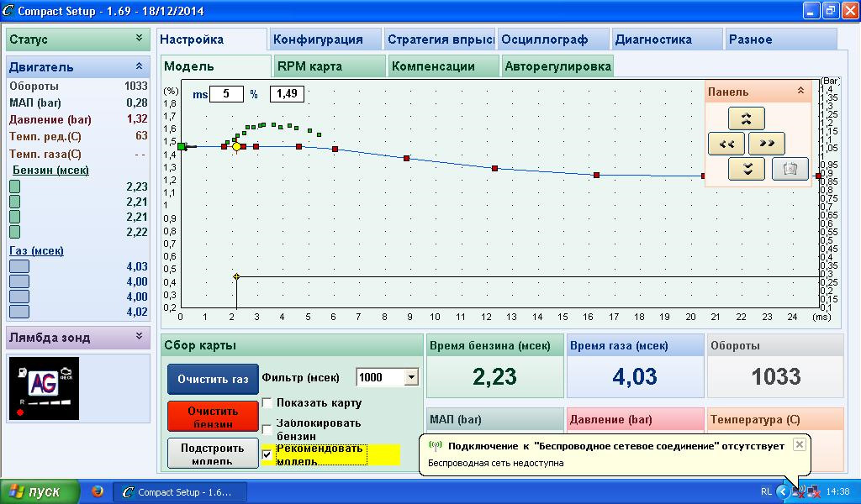Click the МАП (bar) value 0,28
Screen dimensions: 861x504
click(137, 102)
